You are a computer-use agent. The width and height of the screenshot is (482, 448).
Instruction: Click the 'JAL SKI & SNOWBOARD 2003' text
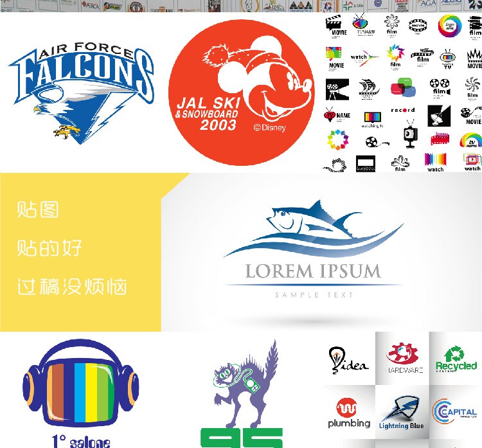pos(208,114)
